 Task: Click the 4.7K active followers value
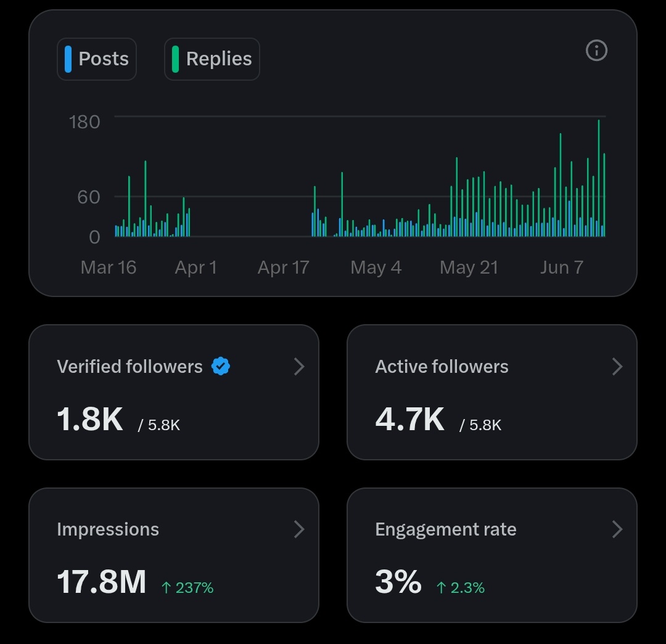[x=410, y=419]
